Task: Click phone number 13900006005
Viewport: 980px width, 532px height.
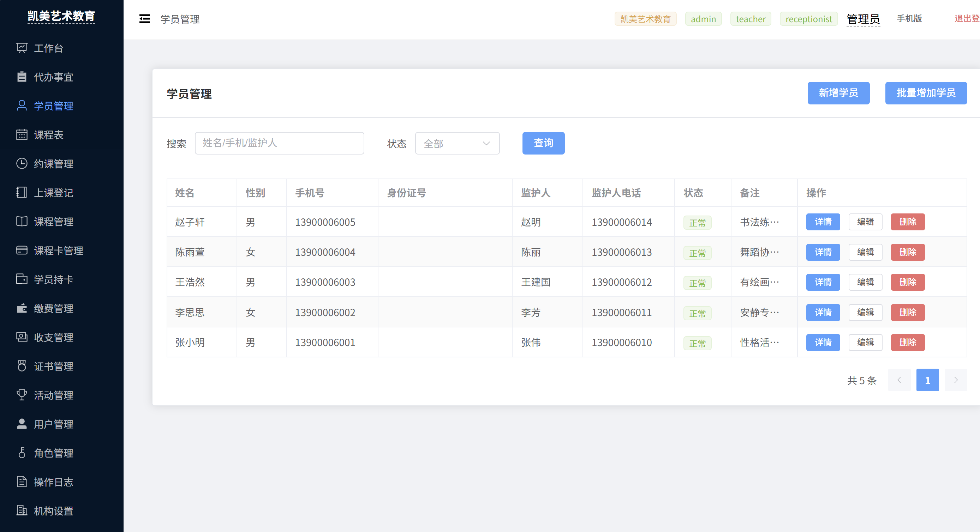Action: pyautogui.click(x=325, y=222)
